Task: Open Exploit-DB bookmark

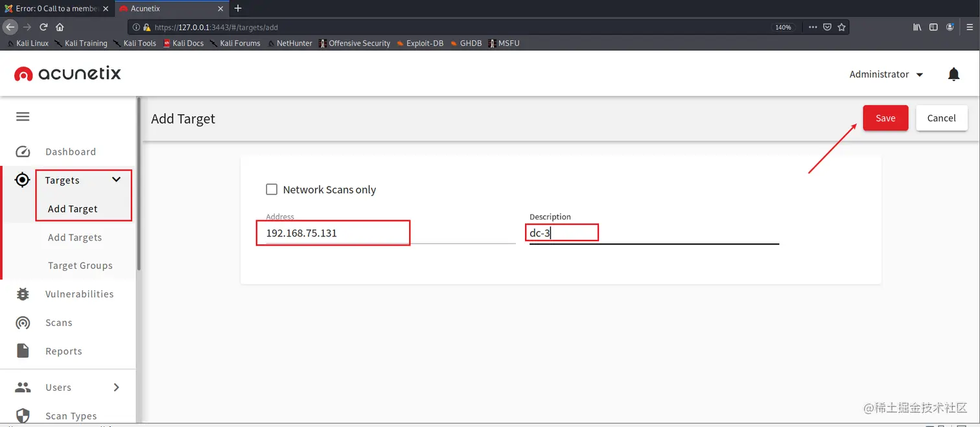Action: pos(420,43)
